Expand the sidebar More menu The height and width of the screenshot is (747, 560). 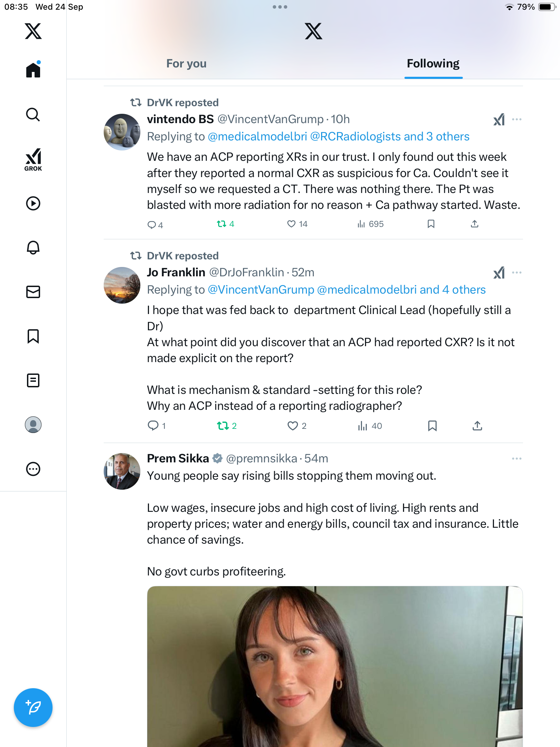pos(33,469)
